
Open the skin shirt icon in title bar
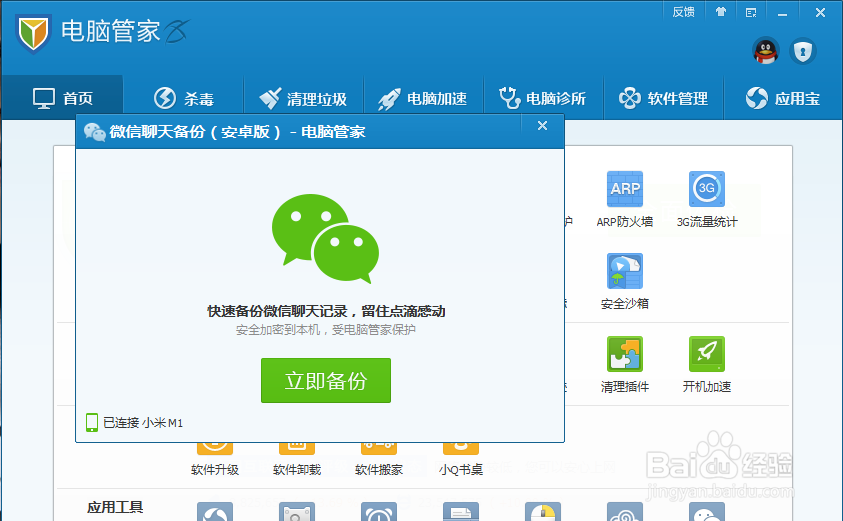click(721, 12)
